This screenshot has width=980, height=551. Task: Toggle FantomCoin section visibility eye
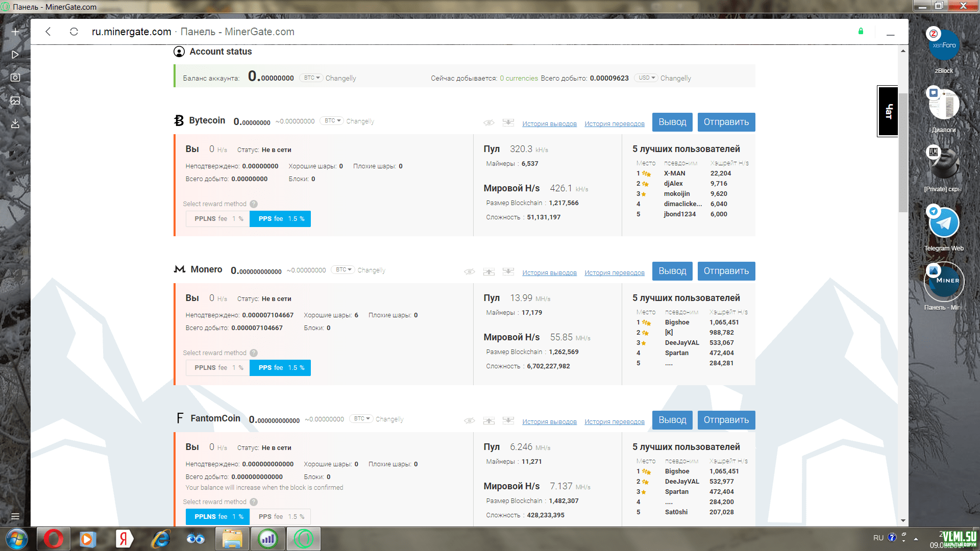coord(470,420)
